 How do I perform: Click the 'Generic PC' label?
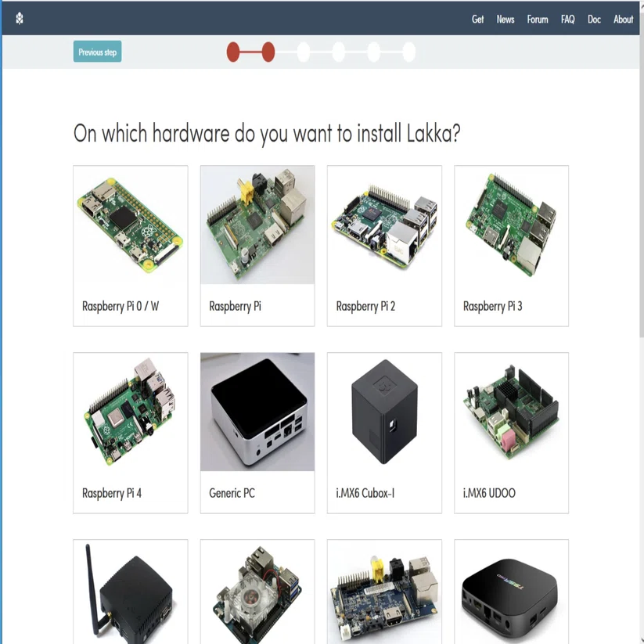tap(232, 493)
